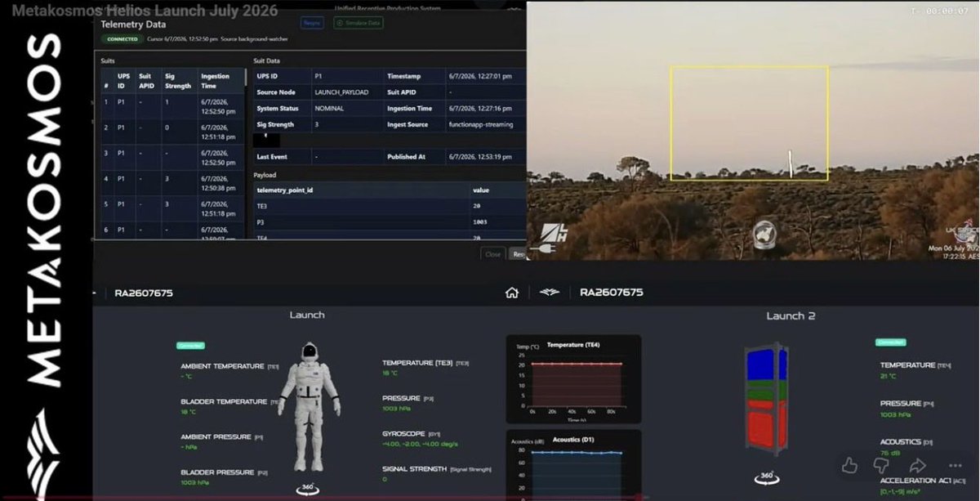The image size is (980, 501).
Task: Click the ACCELERATION AC1 reading
Action: (x=923, y=485)
